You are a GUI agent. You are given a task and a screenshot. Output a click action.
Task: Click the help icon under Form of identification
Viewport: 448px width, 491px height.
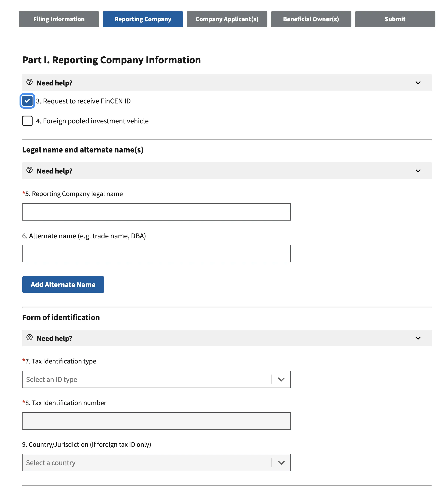click(x=30, y=338)
